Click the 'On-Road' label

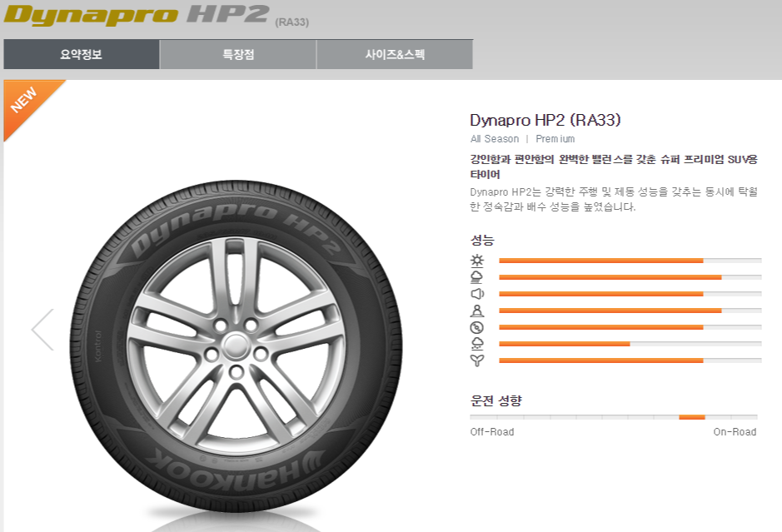tap(735, 432)
